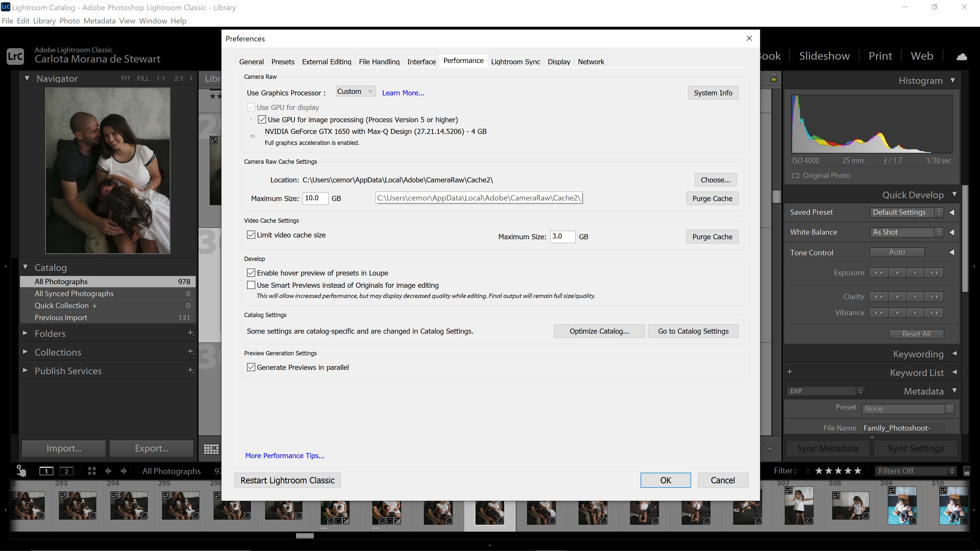Disable Generate Previews in parallel checkbox

[251, 367]
